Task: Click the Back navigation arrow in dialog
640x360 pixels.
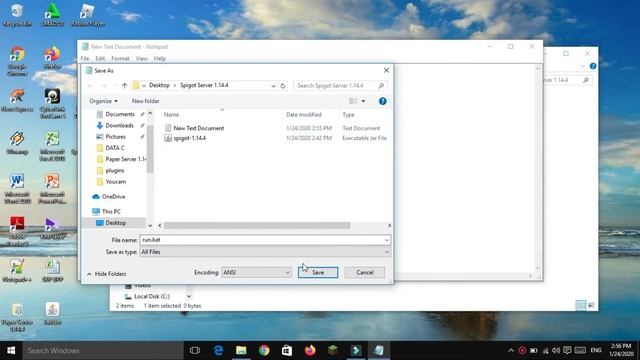Action: point(90,85)
